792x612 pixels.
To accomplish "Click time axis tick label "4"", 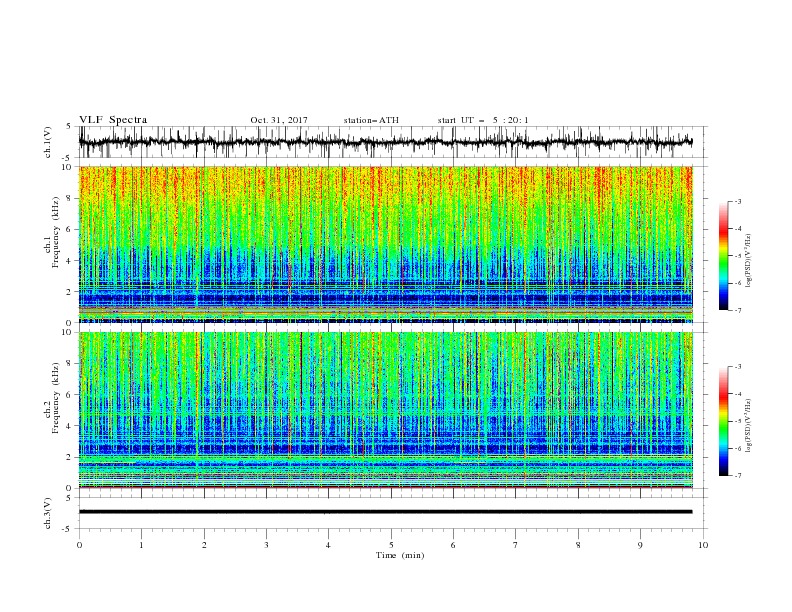I will click(x=328, y=545).
